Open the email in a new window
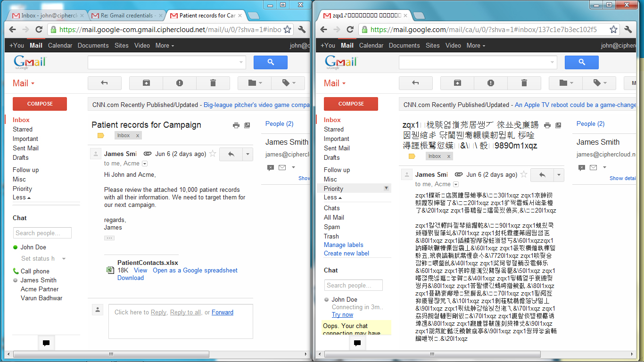 tap(247, 125)
